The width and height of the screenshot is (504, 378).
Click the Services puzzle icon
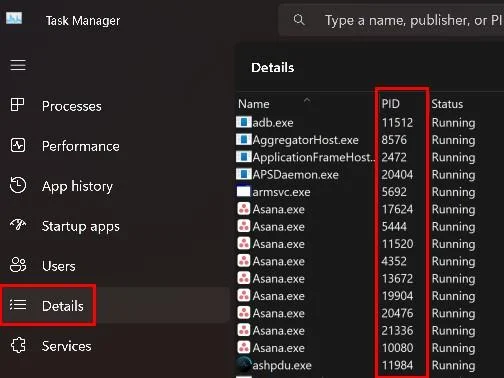pyautogui.click(x=18, y=345)
